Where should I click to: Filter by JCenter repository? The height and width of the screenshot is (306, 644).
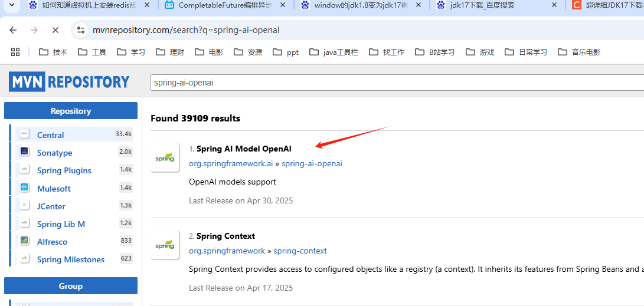(51, 206)
